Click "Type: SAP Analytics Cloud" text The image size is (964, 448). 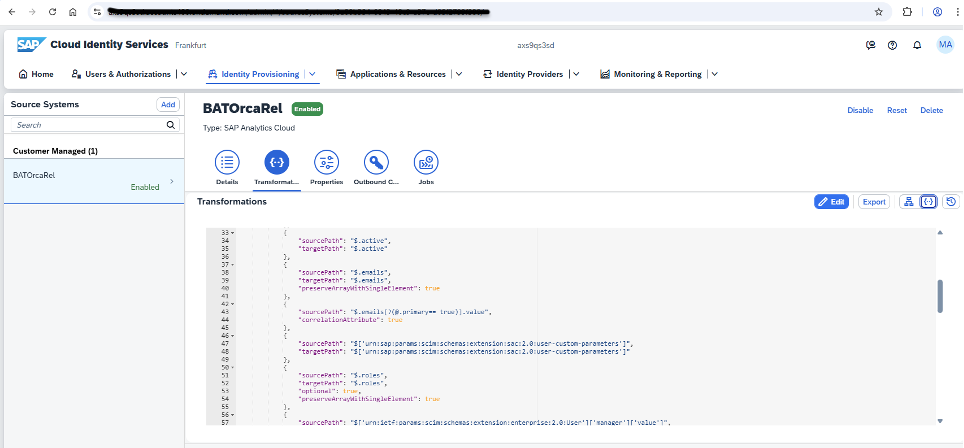point(249,128)
